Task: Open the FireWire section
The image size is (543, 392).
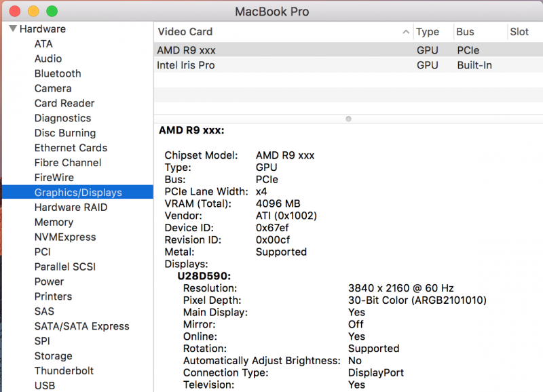Action: click(54, 178)
